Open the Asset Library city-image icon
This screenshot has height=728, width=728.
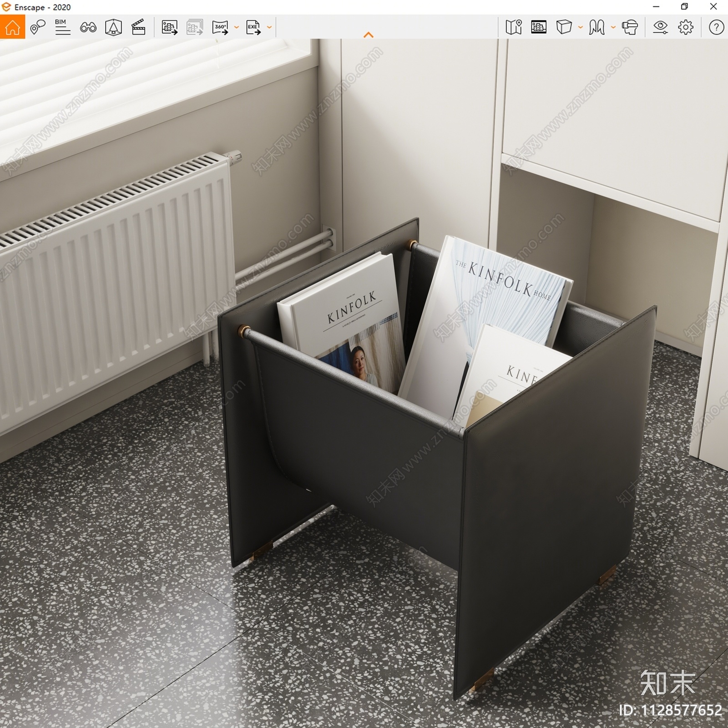539,27
